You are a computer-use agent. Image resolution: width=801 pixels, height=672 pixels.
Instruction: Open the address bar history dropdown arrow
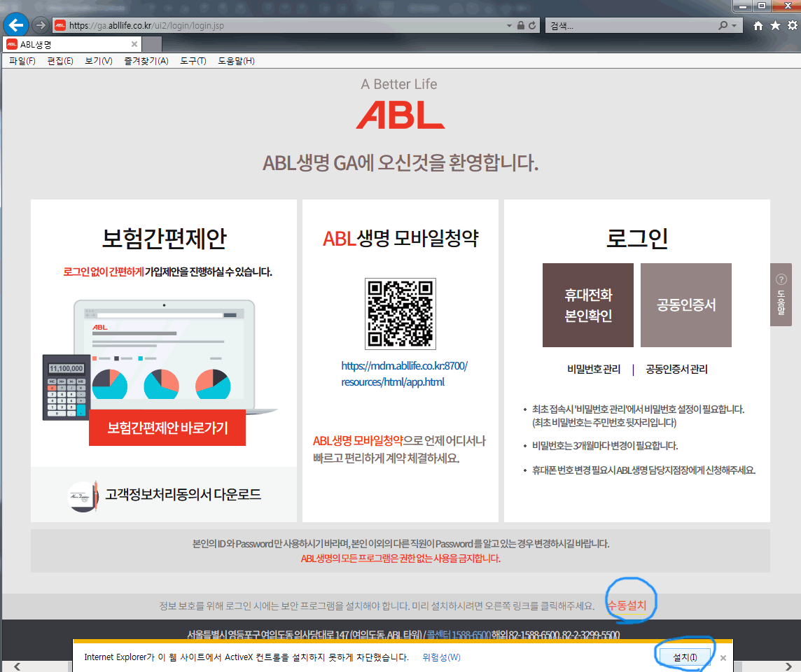click(509, 25)
